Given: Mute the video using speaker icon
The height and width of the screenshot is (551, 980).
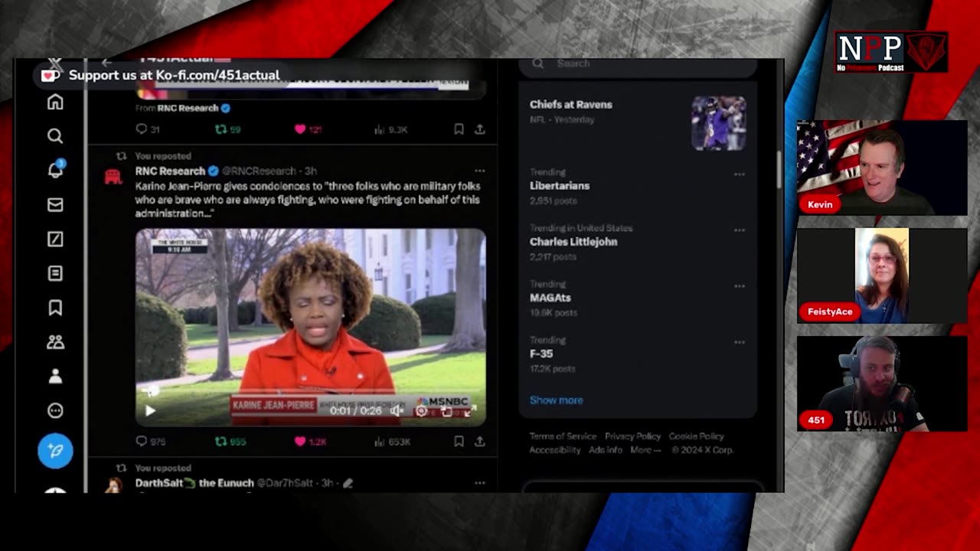Looking at the screenshot, I should [x=396, y=411].
